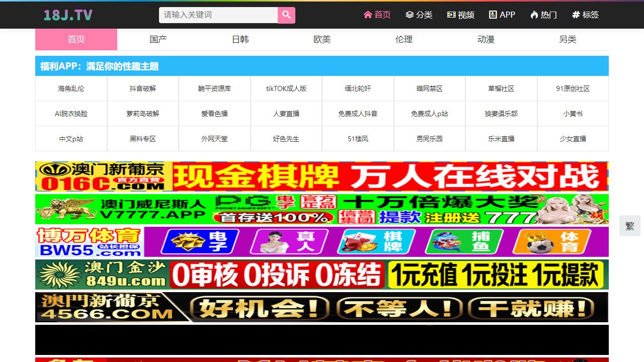The height and width of the screenshot is (362, 644).
Task: Switch to the 动漫 tab
Action: (486, 39)
